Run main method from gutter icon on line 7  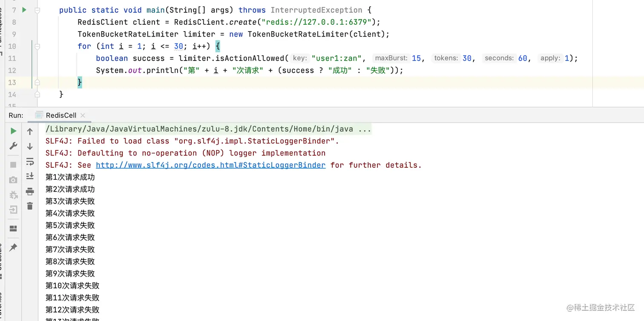click(24, 10)
